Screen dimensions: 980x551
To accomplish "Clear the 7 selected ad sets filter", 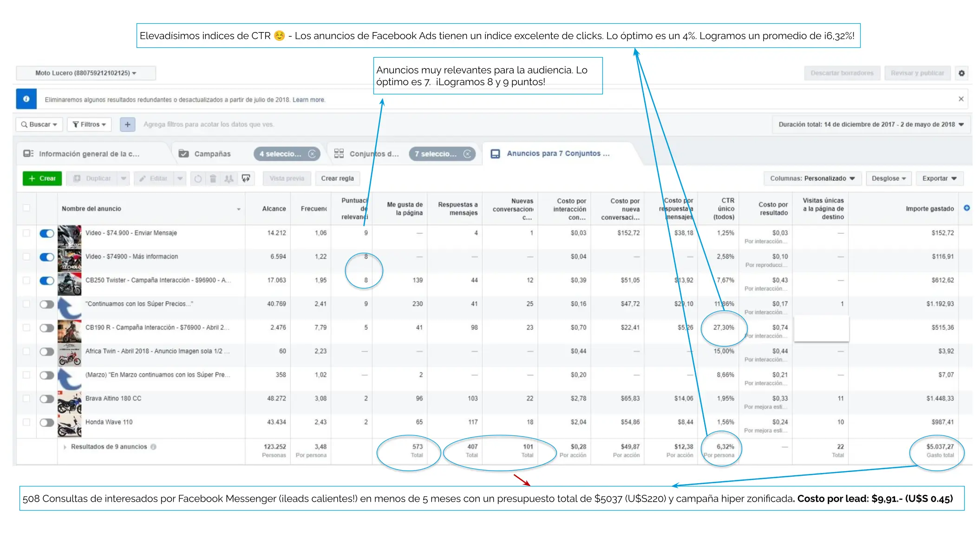I will tap(467, 154).
